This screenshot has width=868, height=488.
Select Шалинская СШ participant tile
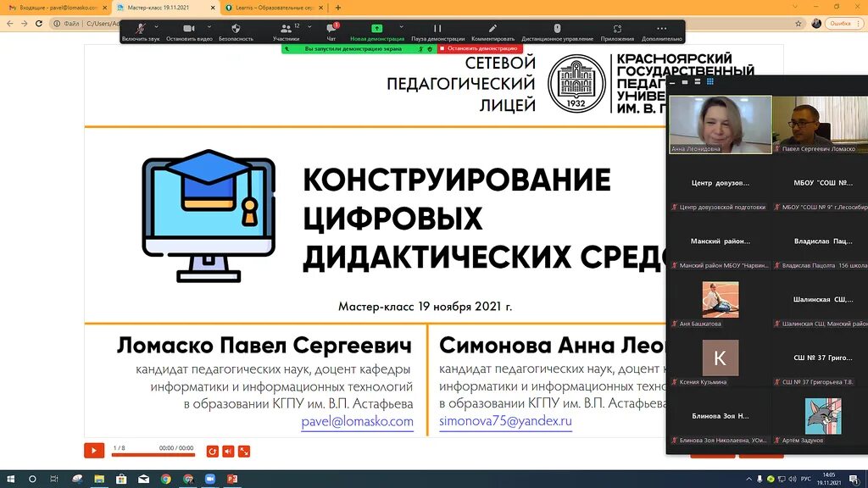click(821, 300)
